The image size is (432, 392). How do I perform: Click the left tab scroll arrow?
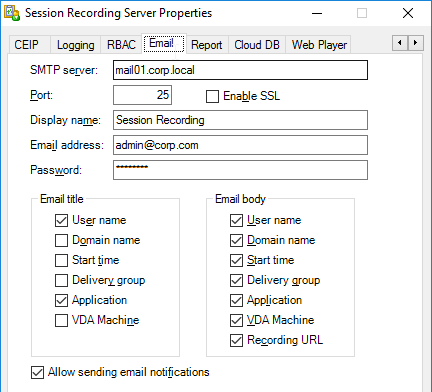[x=400, y=43]
